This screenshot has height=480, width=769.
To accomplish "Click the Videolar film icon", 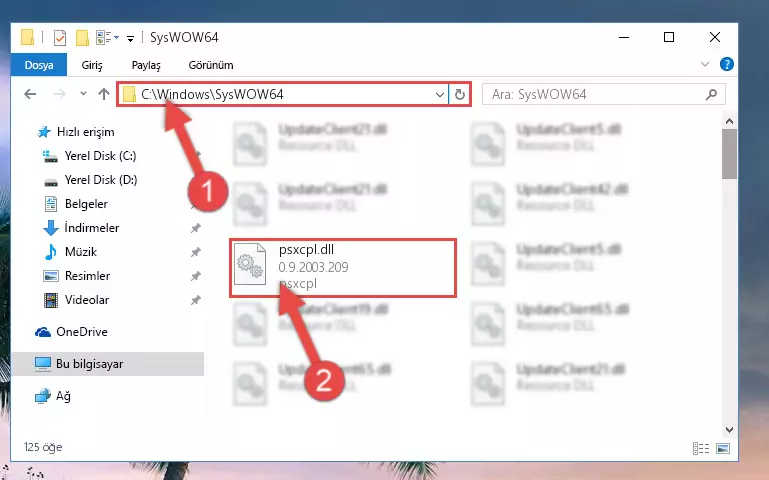I will tap(51, 300).
